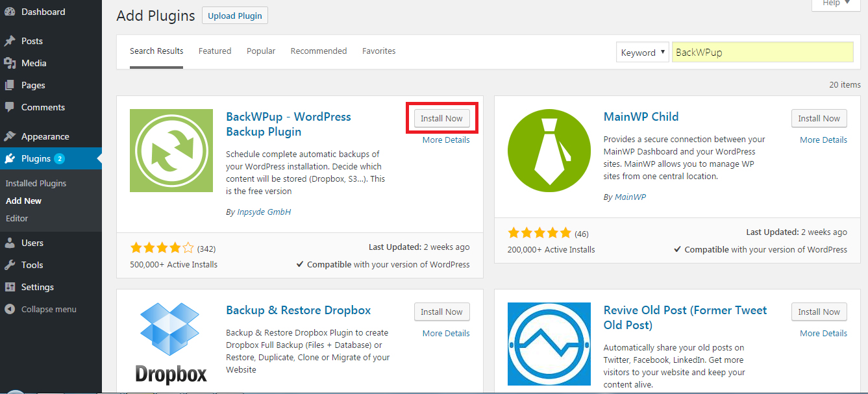Open the MainWP Child title link
This screenshot has width=868, height=394.
[641, 117]
